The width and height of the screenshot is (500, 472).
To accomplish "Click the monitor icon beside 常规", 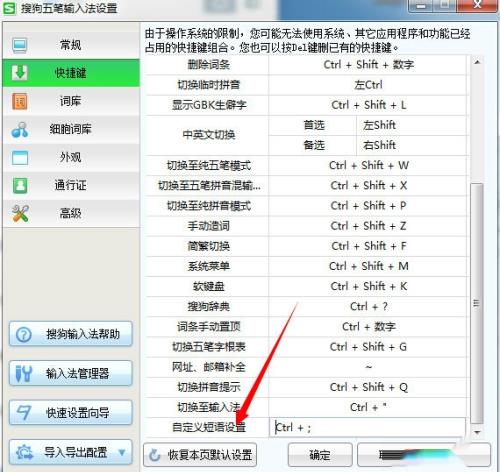I will click(20, 45).
